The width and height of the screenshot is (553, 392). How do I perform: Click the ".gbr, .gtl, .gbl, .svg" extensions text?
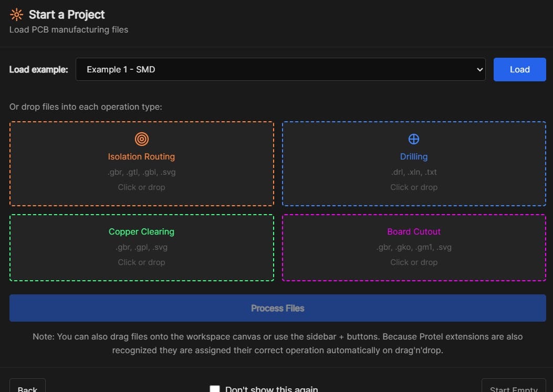pos(141,172)
